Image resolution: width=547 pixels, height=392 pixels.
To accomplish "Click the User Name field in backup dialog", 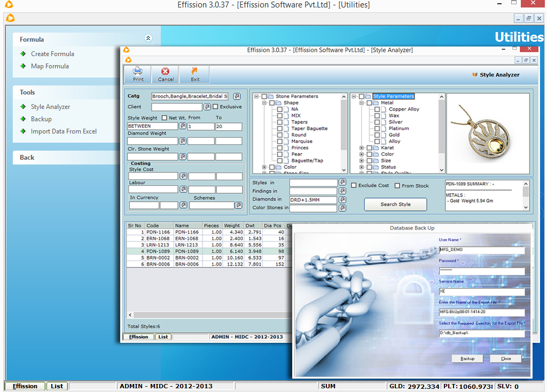I will click(x=482, y=250).
